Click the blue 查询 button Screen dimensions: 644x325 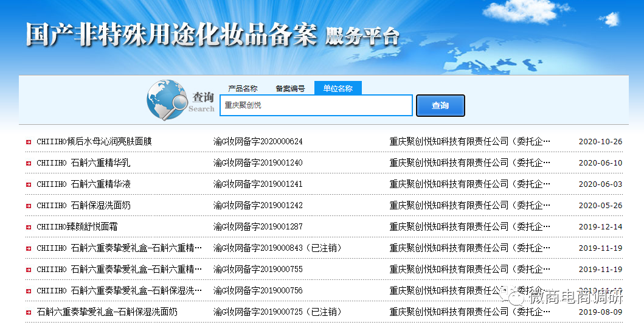tap(440, 105)
